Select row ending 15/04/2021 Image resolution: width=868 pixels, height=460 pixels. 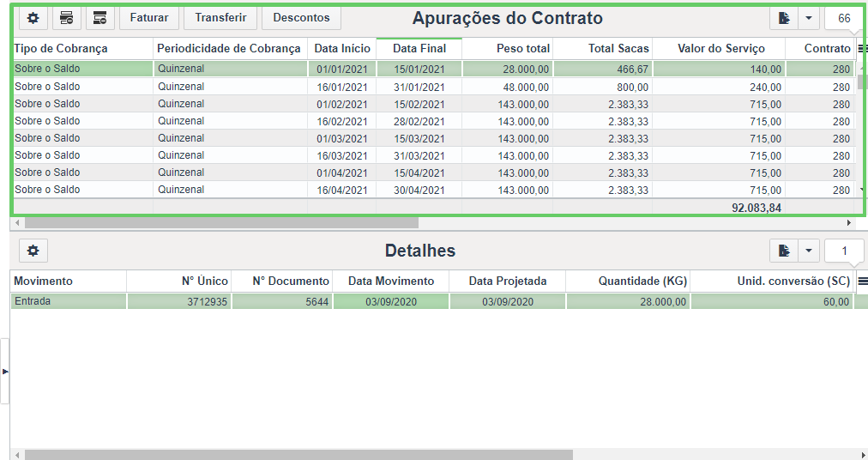tap(434, 172)
